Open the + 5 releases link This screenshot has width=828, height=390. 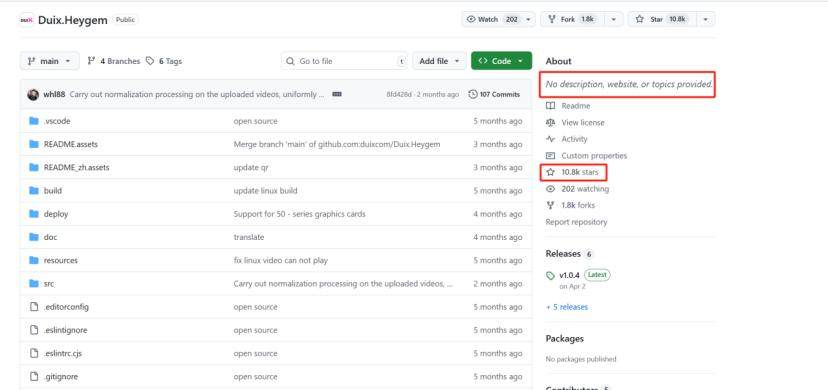pos(567,307)
